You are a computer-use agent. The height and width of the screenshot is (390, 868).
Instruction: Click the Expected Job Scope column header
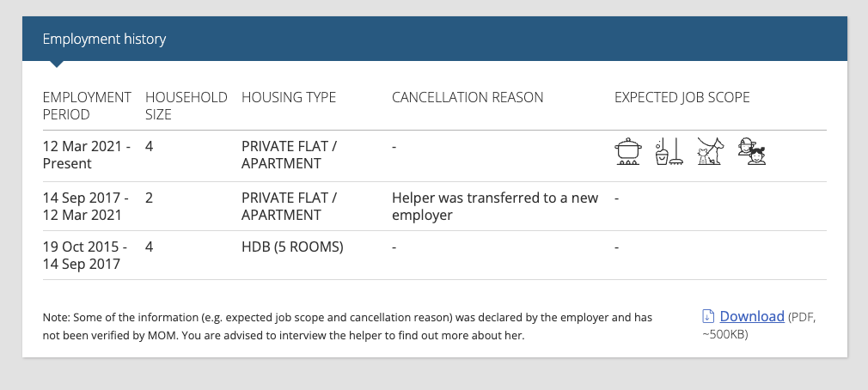click(682, 97)
